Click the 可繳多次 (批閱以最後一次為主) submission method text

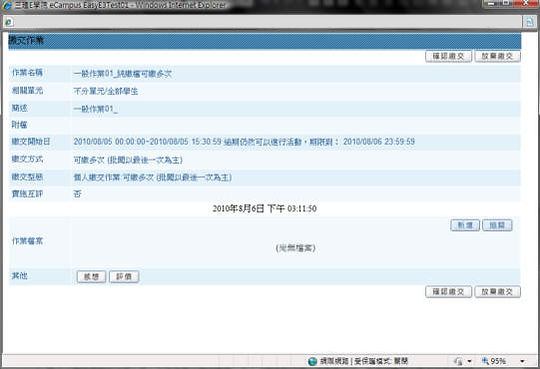point(128,160)
